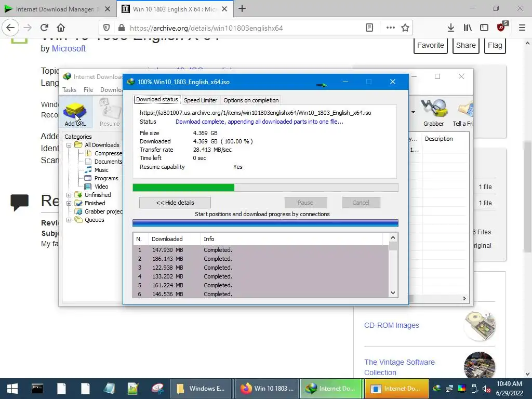This screenshot has width=532, height=399.
Task: Switch to Internet Download Manager browser tab
Action: pos(57,9)
